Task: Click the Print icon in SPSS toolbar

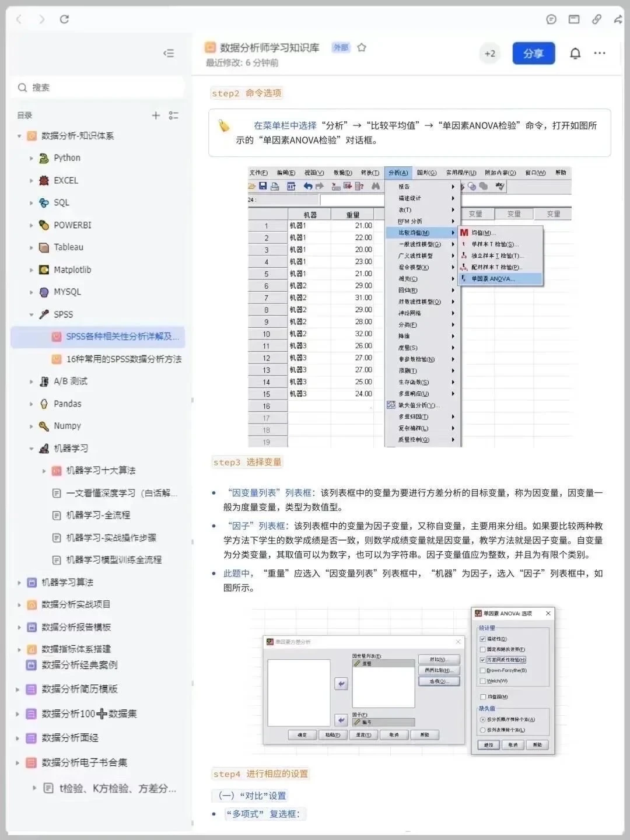Action: coord(275,185)
